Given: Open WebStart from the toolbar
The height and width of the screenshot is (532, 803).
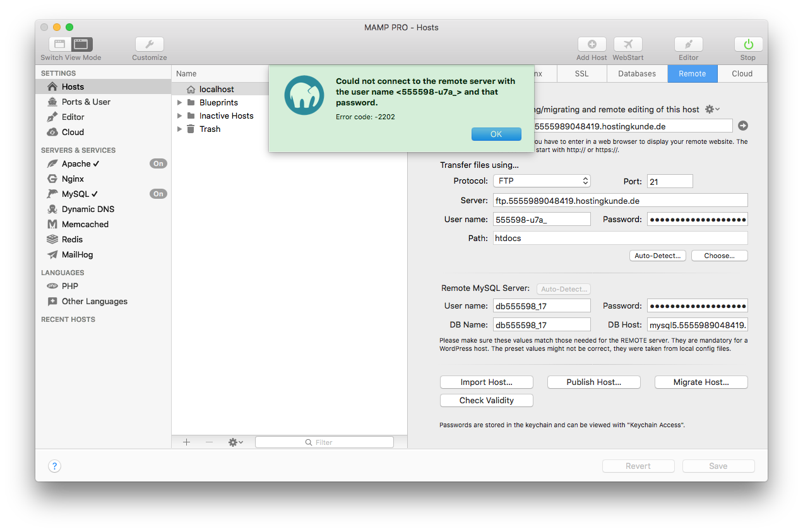Looking at the screenshot, I should tap(628, 44).
